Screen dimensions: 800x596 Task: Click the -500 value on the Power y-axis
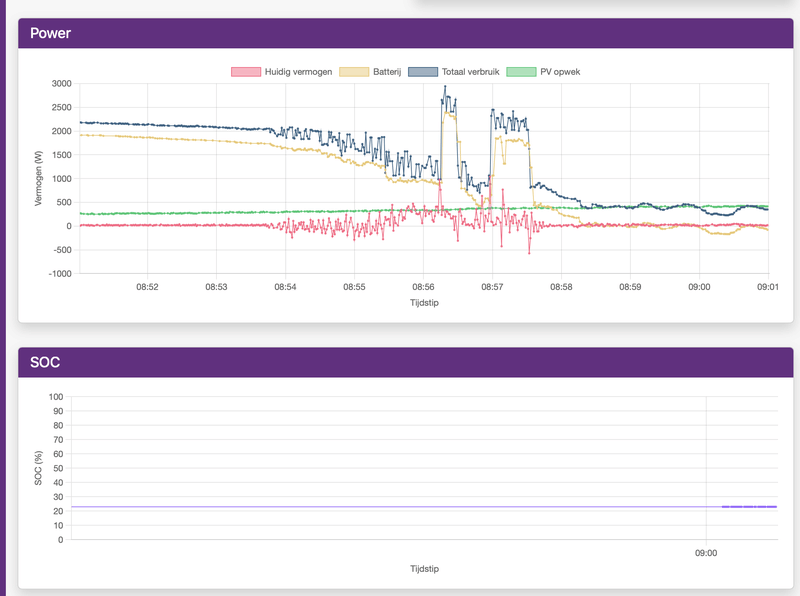point(62,250)
